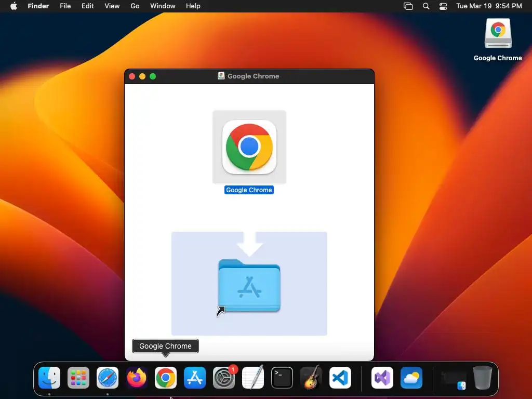Minimize the Google Chrome installer window
532x399 pixels.
point(142,76)
